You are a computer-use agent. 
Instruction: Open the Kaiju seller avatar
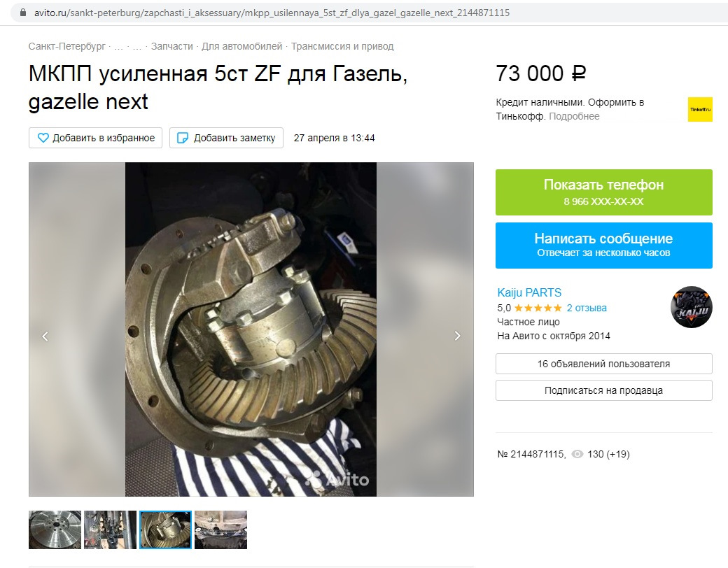coord(692,307)
